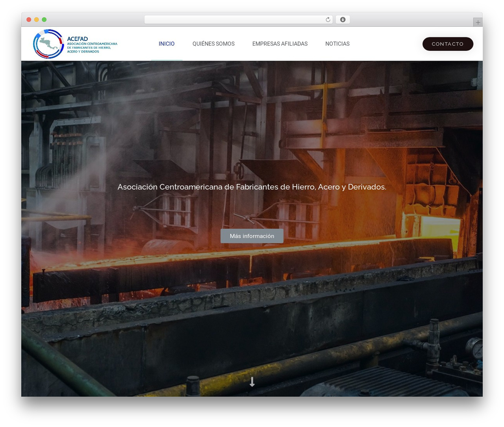This screenshot has width=504, height=427.
Task: Maximize the browser window
Action: pos(44,20)
